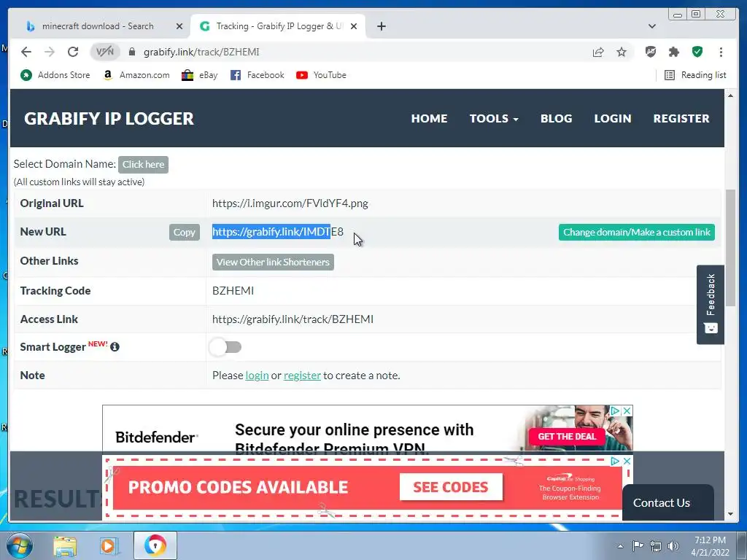747x560 pixels.
Task: Open the Feedback side tab
Action: (711, 304)
